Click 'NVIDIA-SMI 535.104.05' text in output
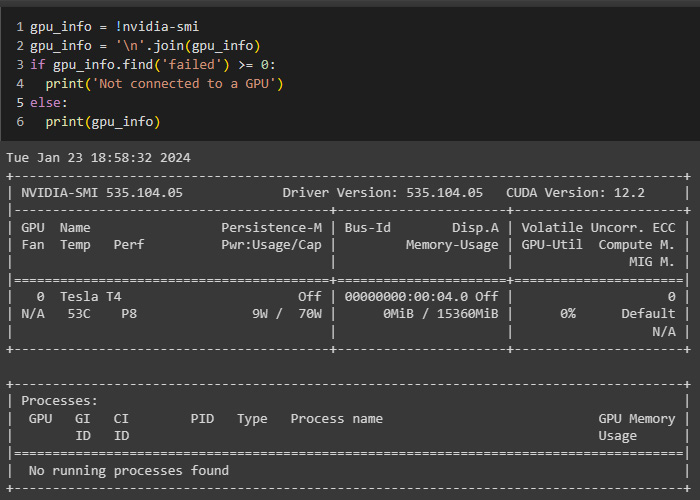 tap(102, 193)
